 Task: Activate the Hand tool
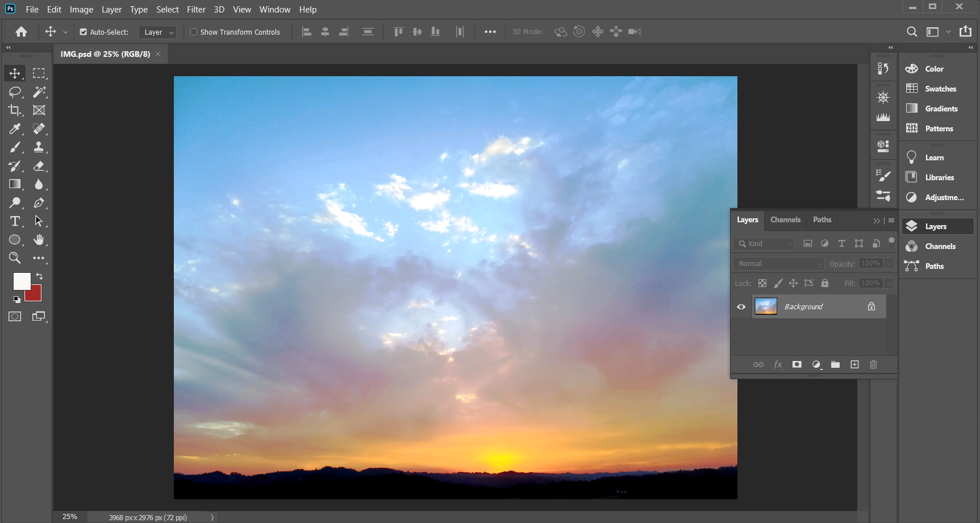click(39, 240)
